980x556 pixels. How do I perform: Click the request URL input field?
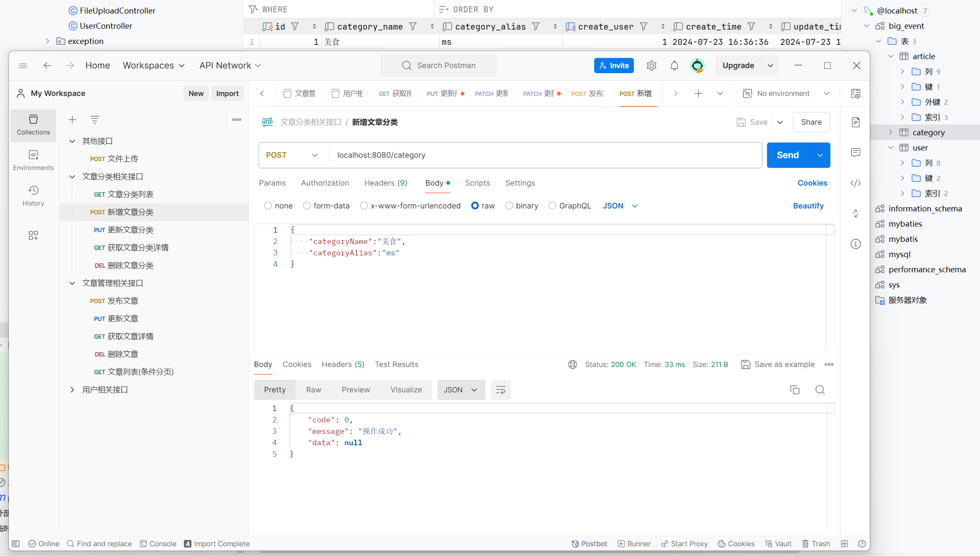coord(544,155)
